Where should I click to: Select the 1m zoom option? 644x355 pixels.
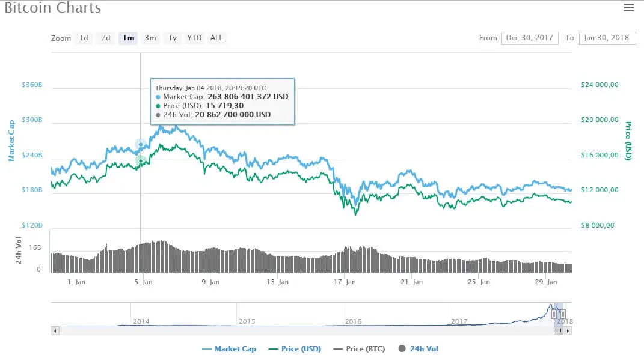[128, 38]
